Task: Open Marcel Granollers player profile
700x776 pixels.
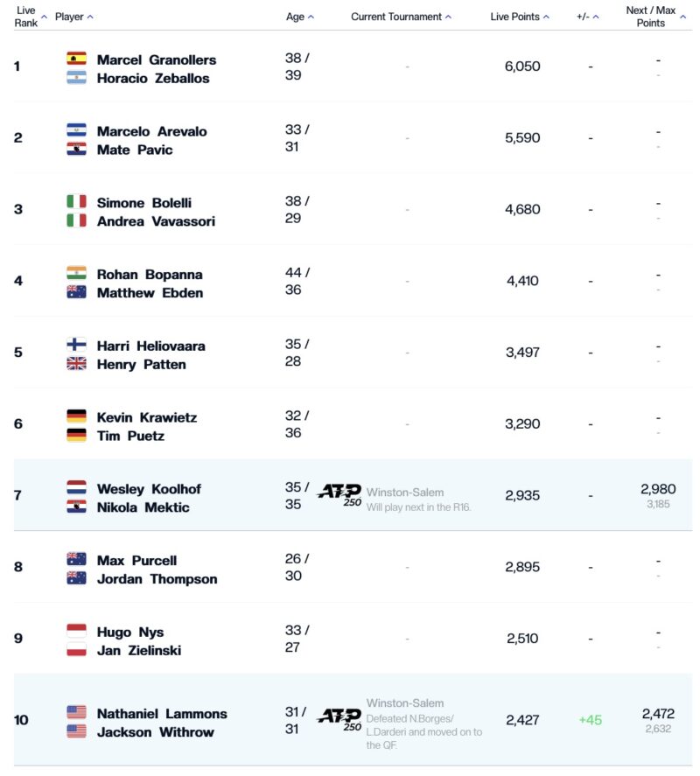Action: (x=156, y=59)
